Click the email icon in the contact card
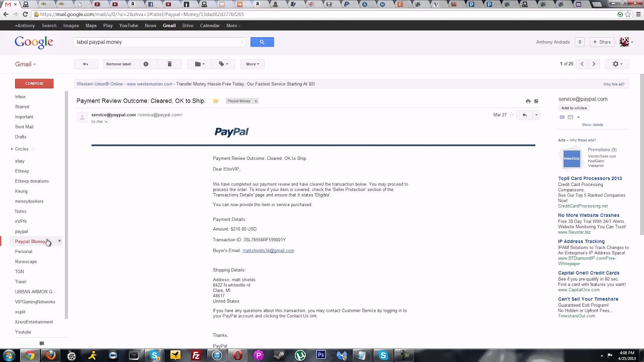Screen dimensions: 644x362 click(x=570, y=117)
